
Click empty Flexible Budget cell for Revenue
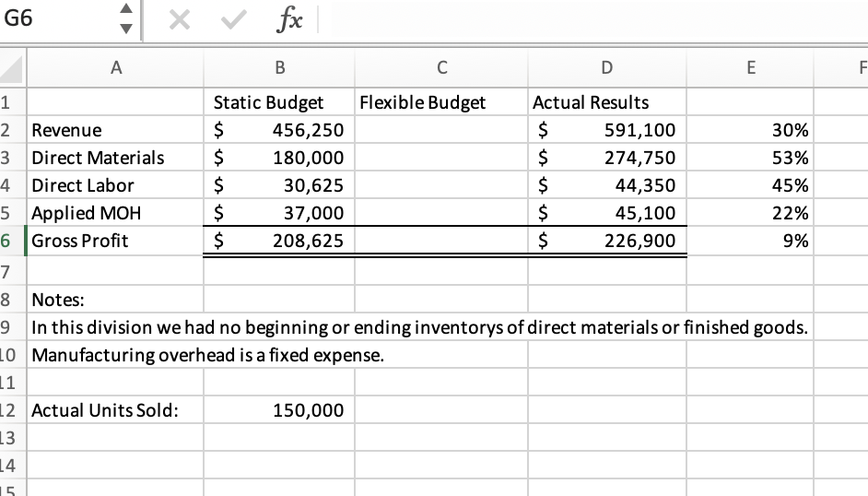441,130
